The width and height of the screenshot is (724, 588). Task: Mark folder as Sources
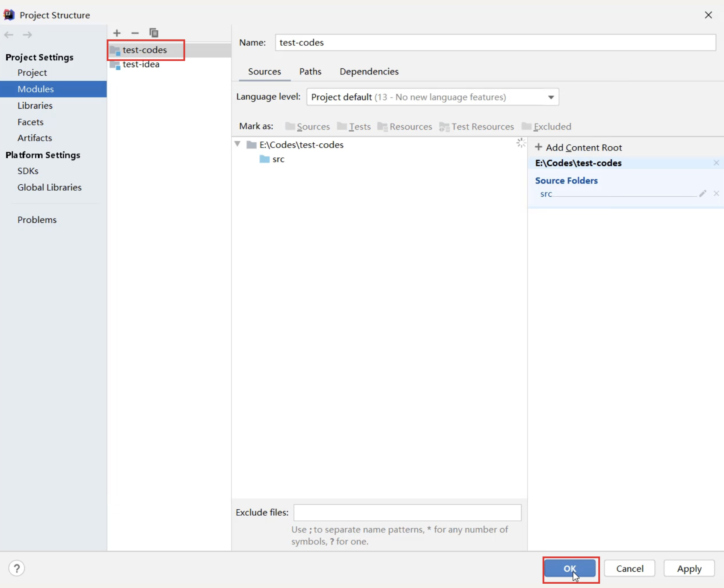pyautogui.click(x=308, y=127)
